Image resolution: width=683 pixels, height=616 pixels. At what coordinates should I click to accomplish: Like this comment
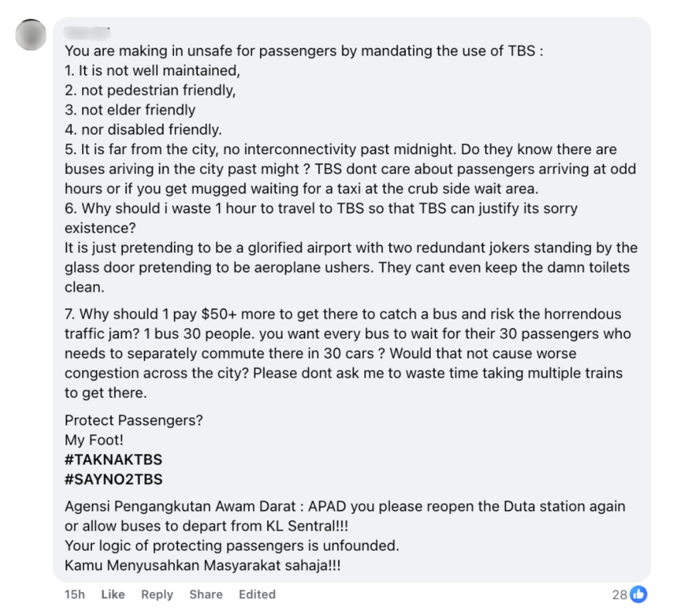click(x=113, y=594)
